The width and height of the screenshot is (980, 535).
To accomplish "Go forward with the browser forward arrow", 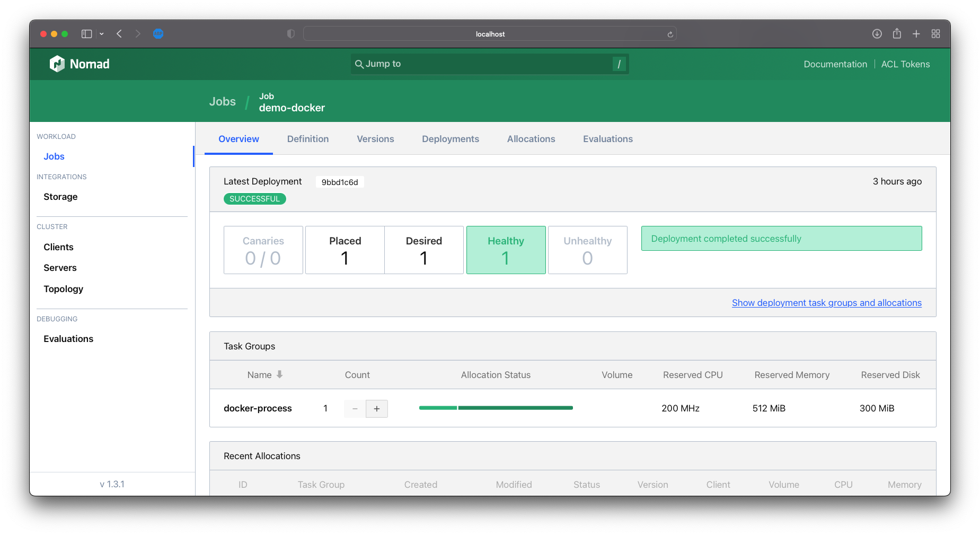I will pyautogui.click(x=138, y=34).
